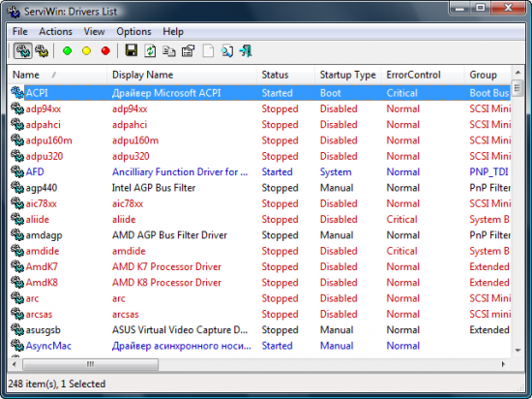The width and height of the screenshot is (532, 399).
Task: Click the vertical scrollbar down arrow
Action: click(517, 351)
